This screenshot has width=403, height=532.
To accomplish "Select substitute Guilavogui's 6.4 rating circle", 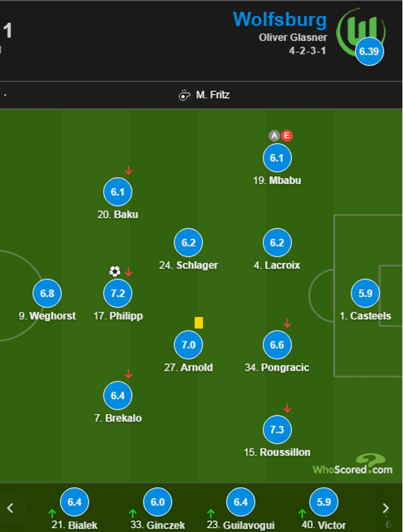I will click(x=241, y=502).
